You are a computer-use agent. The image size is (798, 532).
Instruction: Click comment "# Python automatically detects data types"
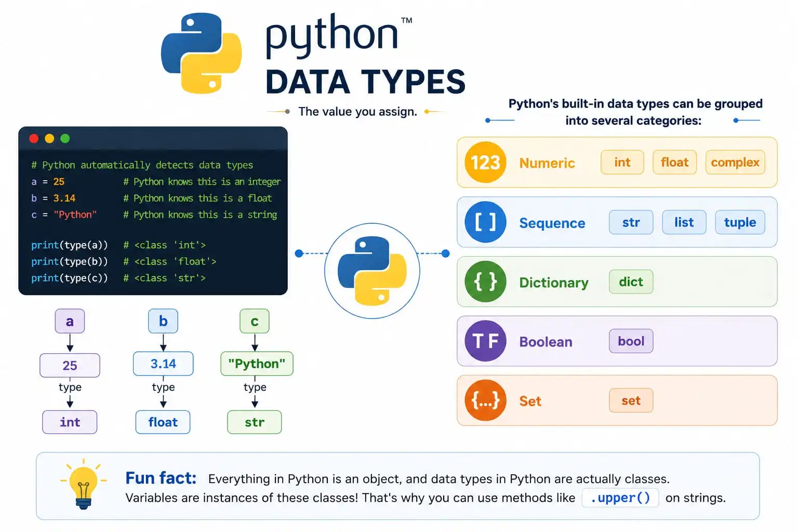tap(142, 165)
